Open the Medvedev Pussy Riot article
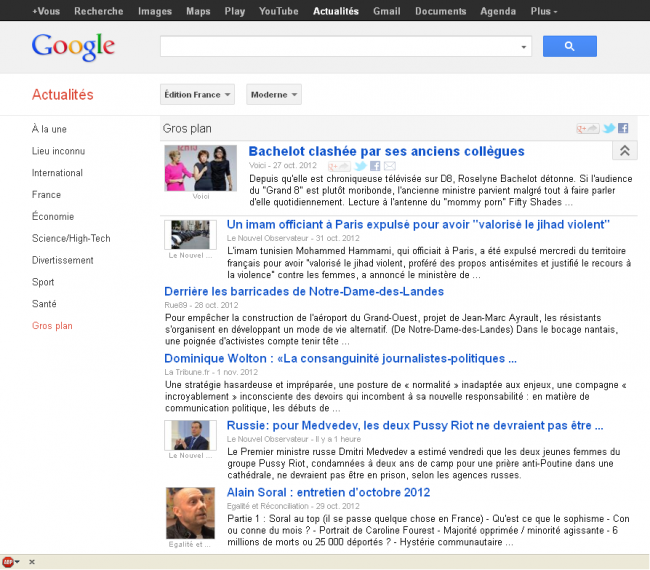Image resolution: width=650 pixels, height=570 pixels. tap(415, 426)
